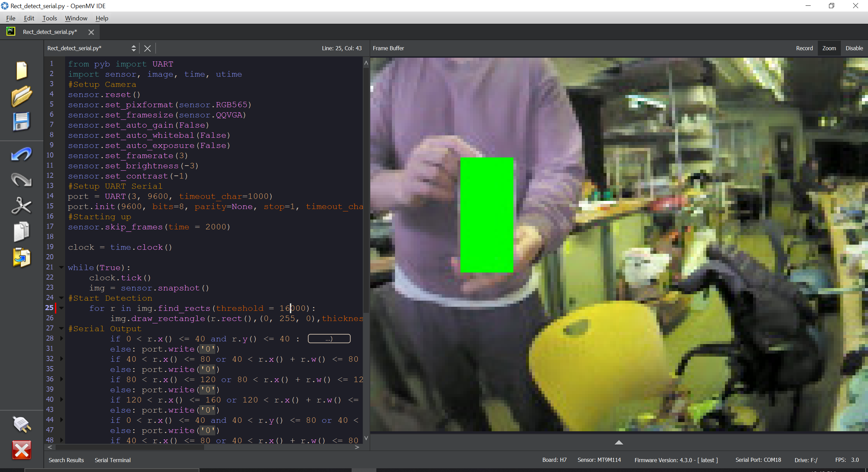Click the Connect plug icon
Image resolution: width=868 pixels, height=472 pixels.
21,424
